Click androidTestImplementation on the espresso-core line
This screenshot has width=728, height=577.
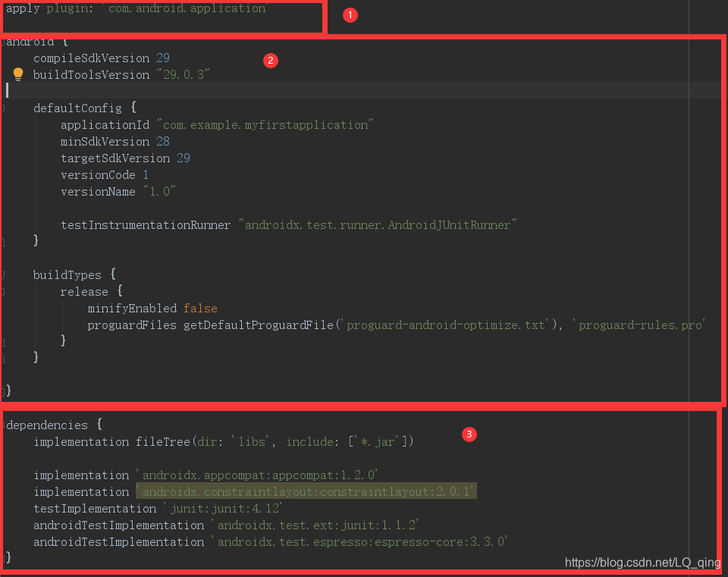click(x=119, y=541)
